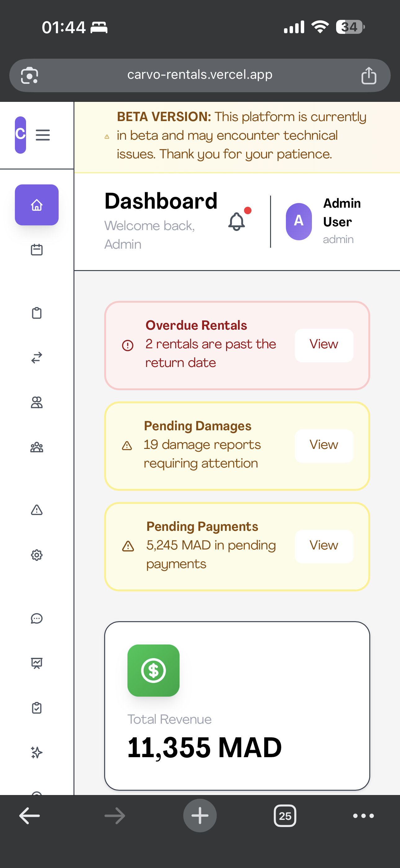Open the team members icon

point(37,447)
